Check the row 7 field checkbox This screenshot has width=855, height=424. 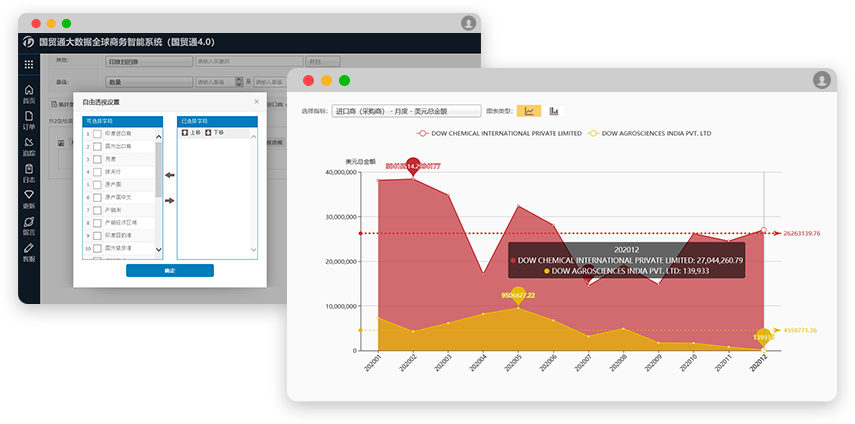coord(97,210)
